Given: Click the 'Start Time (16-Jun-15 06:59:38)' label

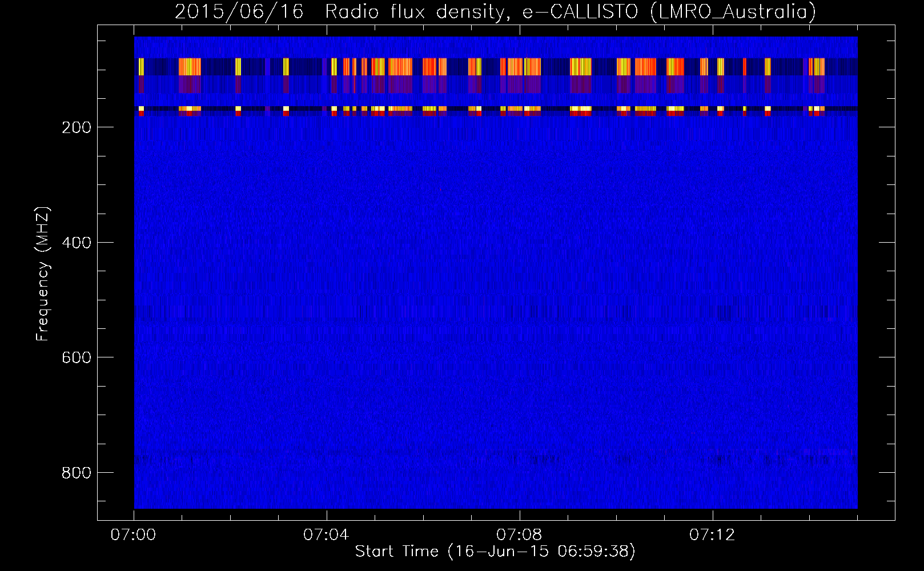Looking at the screenshot, I should click(495, 552).
